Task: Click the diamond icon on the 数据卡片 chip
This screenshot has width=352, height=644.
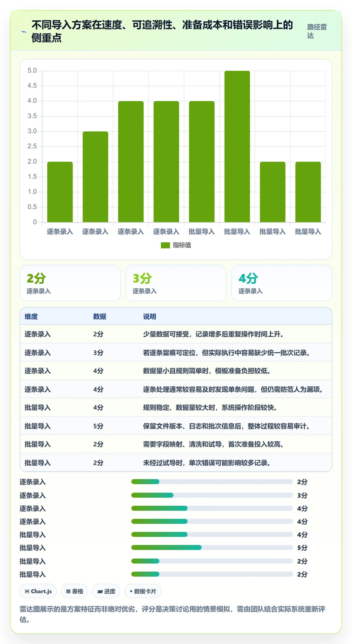Action: tap(131, 591)
